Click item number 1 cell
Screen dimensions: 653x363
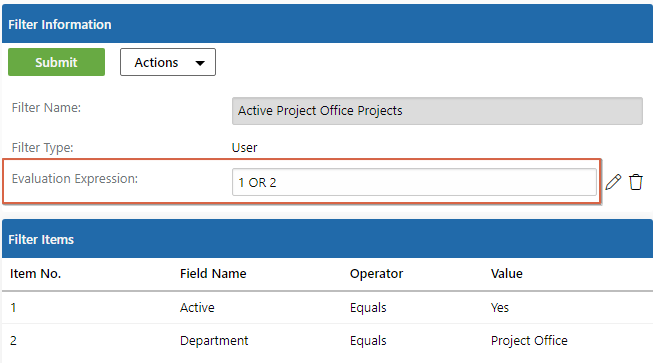(x=13, y=308)
